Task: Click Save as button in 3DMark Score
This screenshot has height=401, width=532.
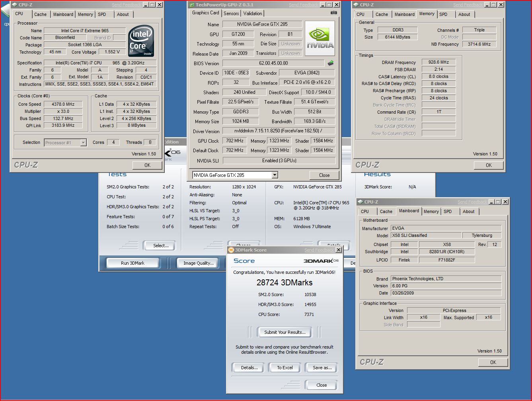Action: click(x=322, y=368)
